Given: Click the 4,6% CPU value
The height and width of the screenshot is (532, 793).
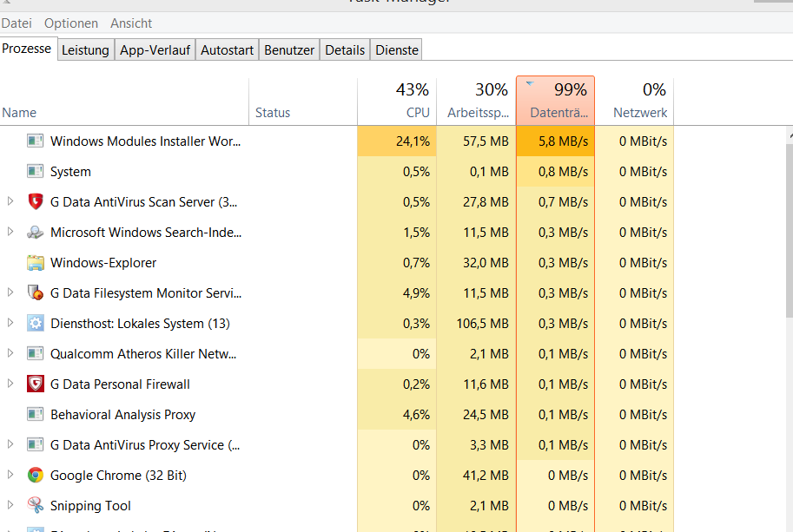Looking at the screenshot, I should coord(416,415).
